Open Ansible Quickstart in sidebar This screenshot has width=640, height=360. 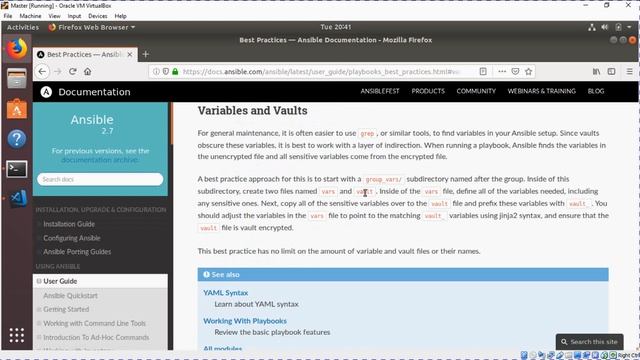[70, 296]
